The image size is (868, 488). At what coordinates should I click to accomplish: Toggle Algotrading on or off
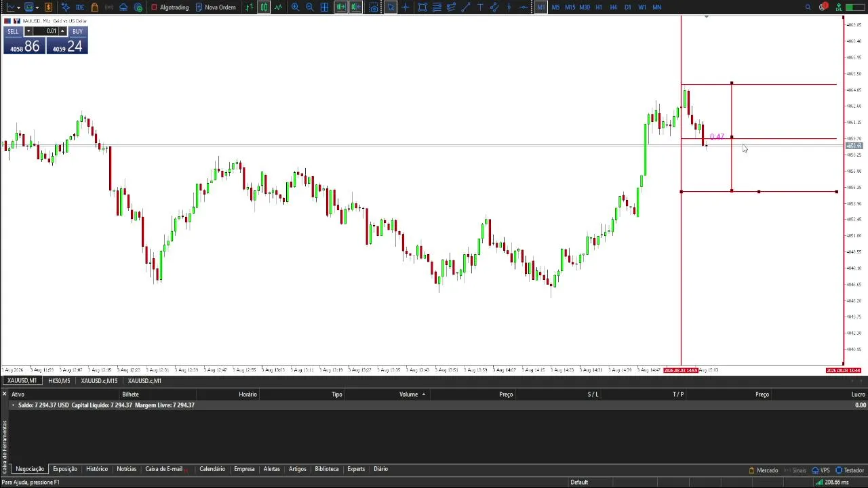170,7
